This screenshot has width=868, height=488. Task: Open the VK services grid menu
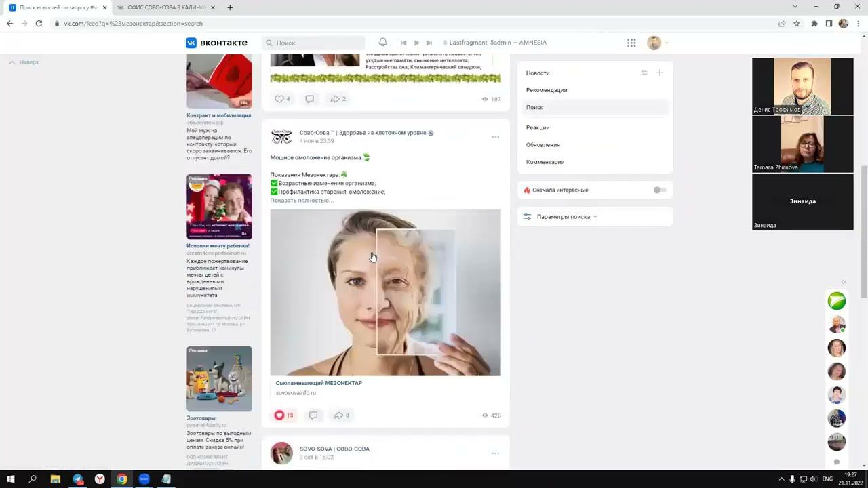(631, 43)
